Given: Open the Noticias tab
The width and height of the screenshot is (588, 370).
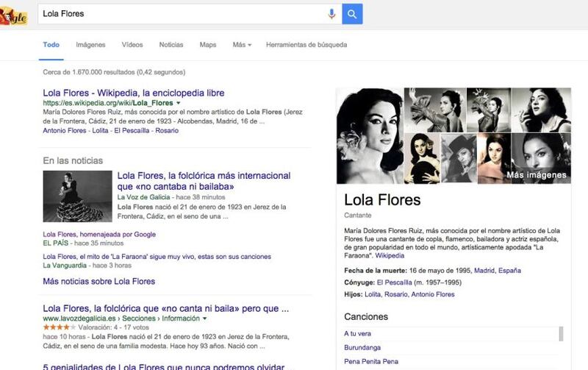Looking at the screenshot, I should click(171, 45).
